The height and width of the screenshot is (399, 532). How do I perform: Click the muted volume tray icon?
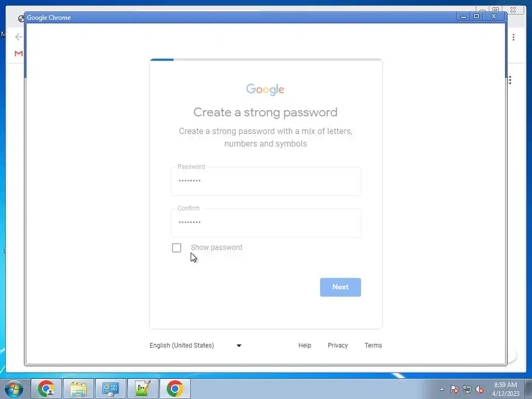point(480,389)
